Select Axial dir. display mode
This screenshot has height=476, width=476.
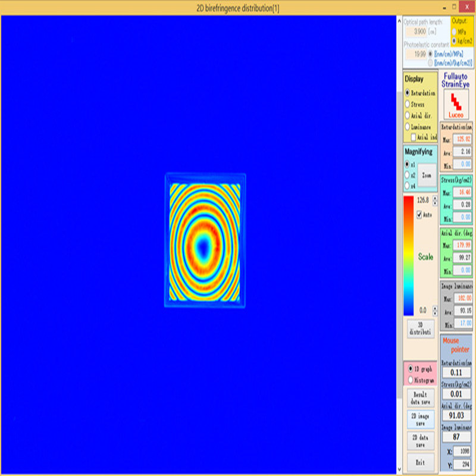(408, 115)
